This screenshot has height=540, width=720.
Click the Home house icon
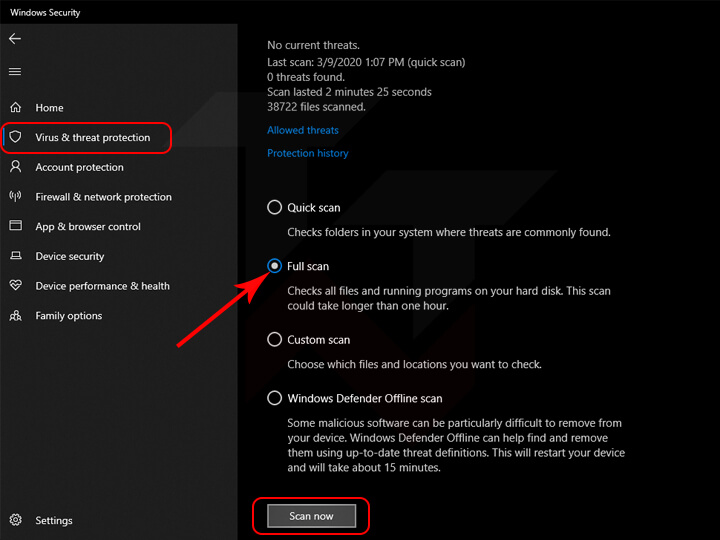pos(16,107)
